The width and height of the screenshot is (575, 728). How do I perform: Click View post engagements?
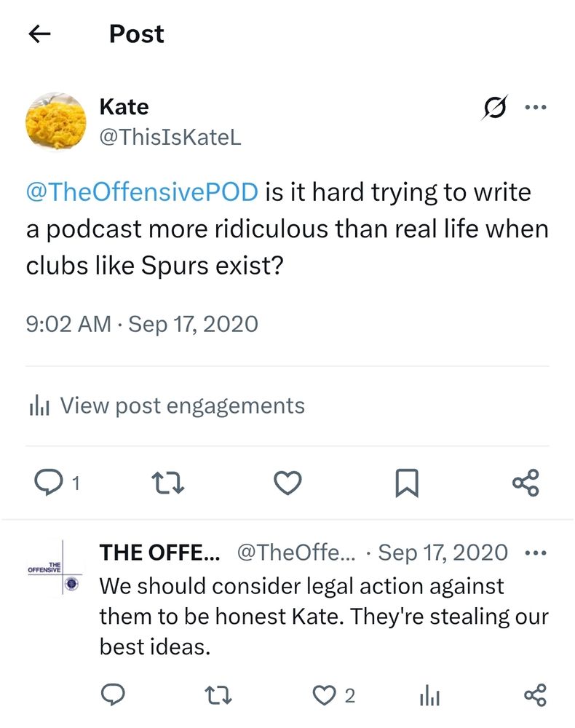183,405
